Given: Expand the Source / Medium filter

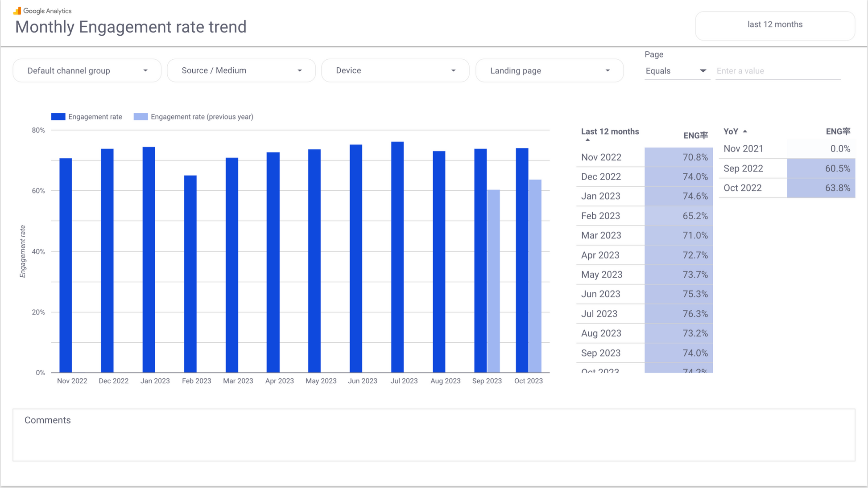Looking at the screenshot, I should tap(241, 71).
